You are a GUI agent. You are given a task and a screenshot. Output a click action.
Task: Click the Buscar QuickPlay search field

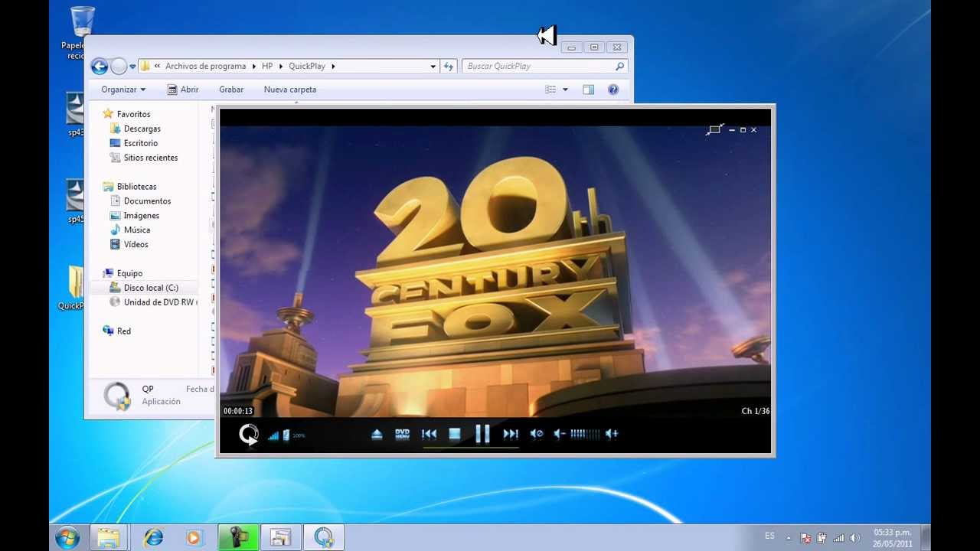click(545, 67)
